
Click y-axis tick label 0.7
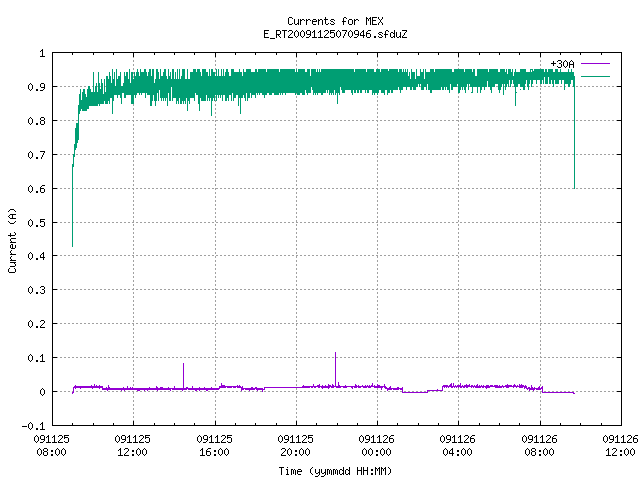(36, 155)
